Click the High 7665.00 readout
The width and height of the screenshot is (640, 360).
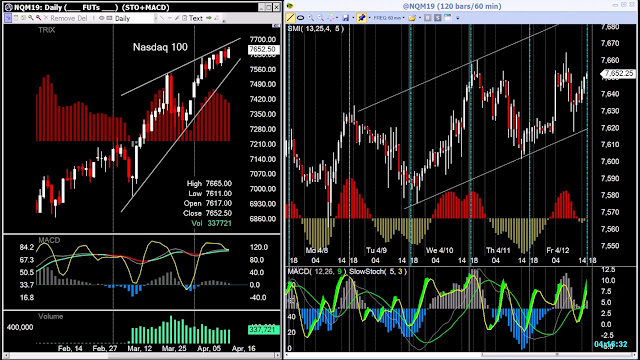pyautogui.click(x=209, y=184)
